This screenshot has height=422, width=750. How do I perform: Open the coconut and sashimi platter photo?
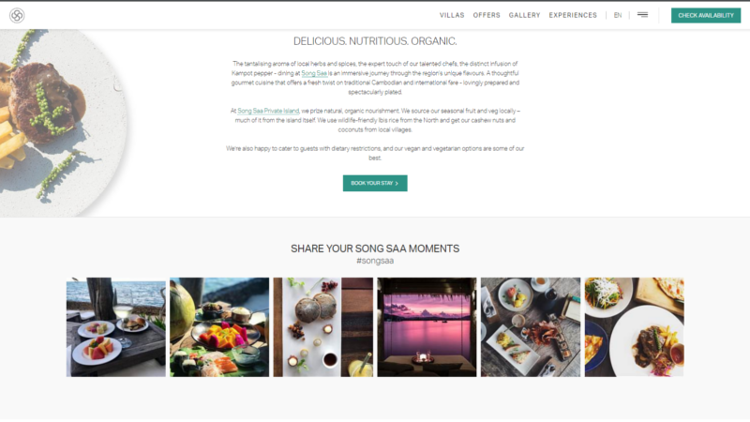(x=220, y=327)
